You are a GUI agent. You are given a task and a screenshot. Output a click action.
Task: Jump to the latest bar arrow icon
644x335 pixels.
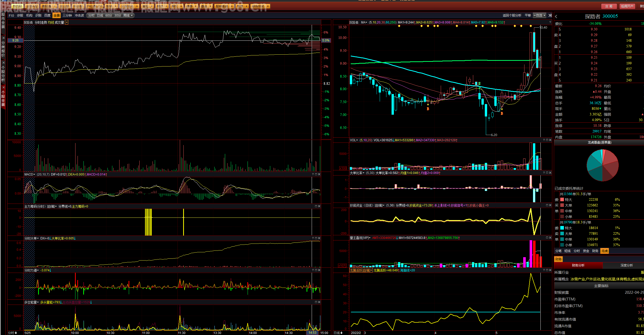coord(550,15)
